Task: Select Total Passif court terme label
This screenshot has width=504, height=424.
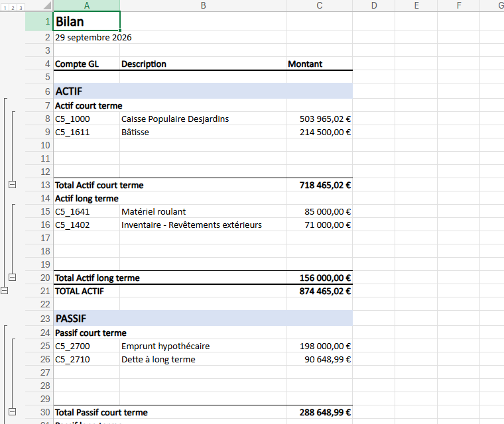Action: click(86, 412)
